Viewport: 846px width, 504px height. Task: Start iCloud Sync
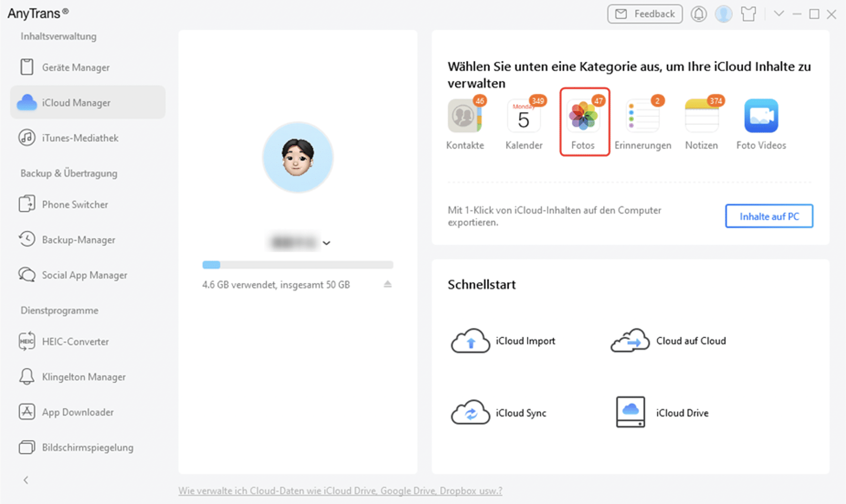499,413
